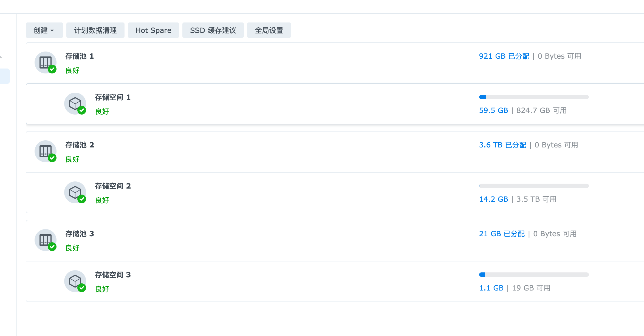This screenshot has height=336, width=644.
Task: Expand the 存储池 2 row header
Action: click(x=80, y=145)
